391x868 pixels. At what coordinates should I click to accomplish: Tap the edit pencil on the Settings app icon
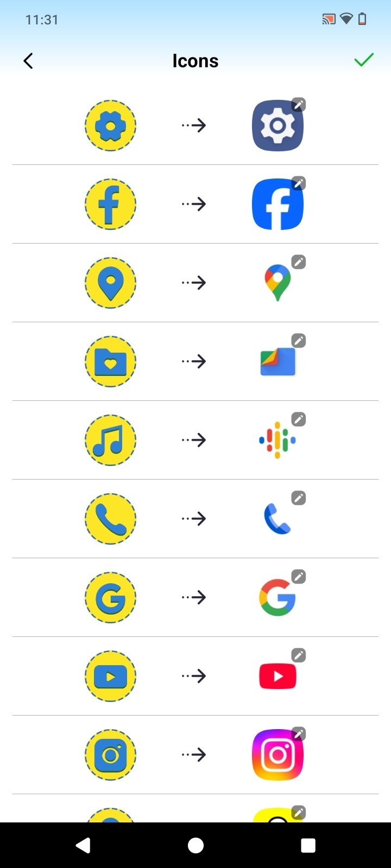click(298, 105)
